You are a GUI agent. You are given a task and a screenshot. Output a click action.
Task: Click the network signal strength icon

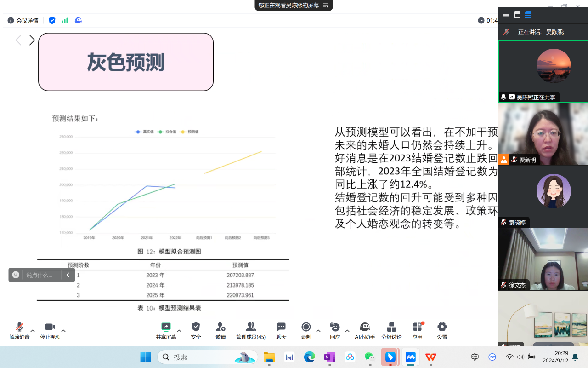(65, 21)
